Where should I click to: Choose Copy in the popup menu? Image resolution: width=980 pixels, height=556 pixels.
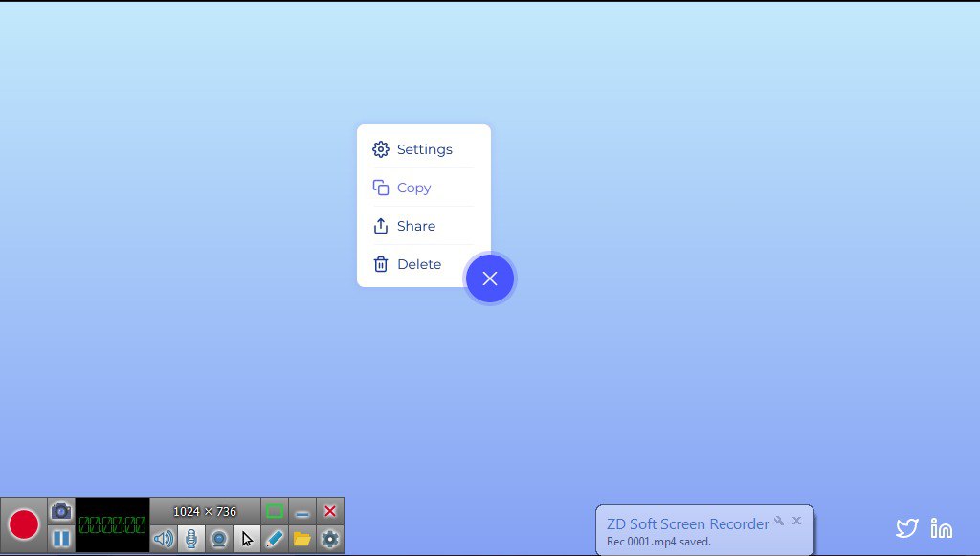click(x=424, y=188)
